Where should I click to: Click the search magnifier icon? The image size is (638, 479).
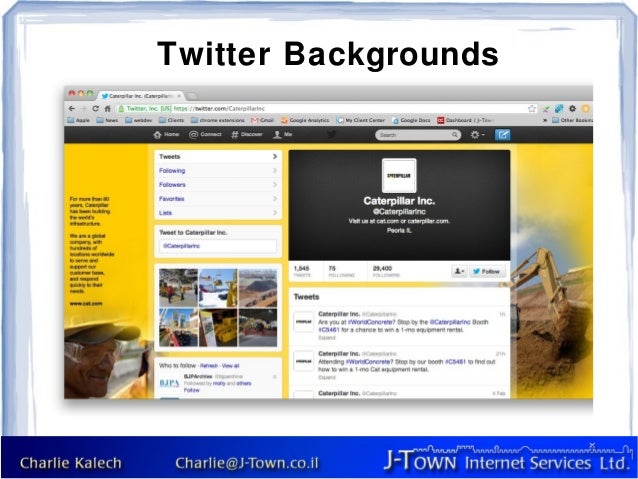coord(454,135)
